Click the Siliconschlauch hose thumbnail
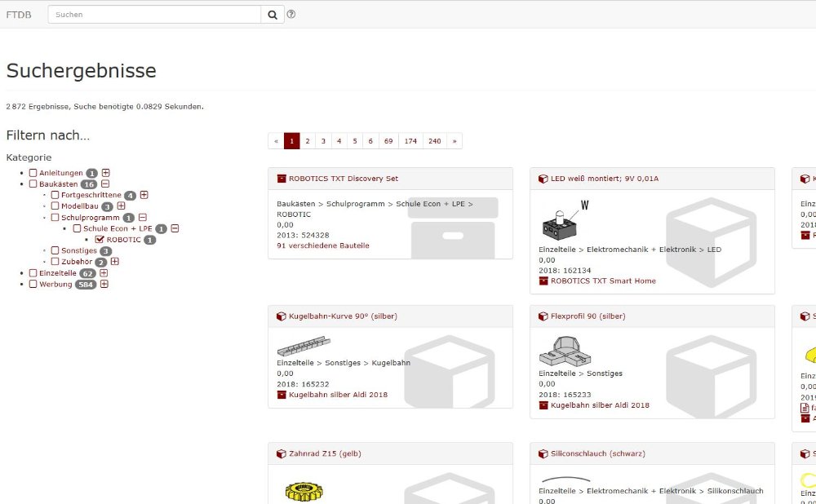The image size is (816, 504). (565, 479)
